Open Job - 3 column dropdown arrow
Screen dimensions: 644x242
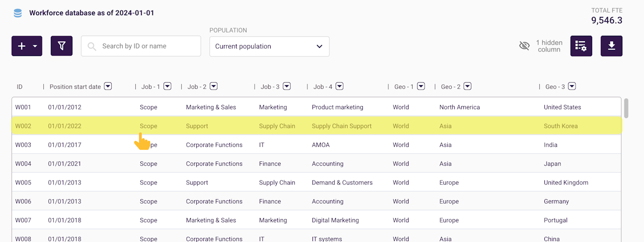tap(287, 87)
